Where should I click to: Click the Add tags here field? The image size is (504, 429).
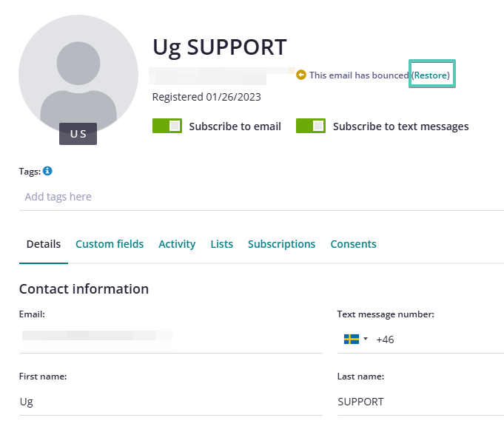click(261, 197)
